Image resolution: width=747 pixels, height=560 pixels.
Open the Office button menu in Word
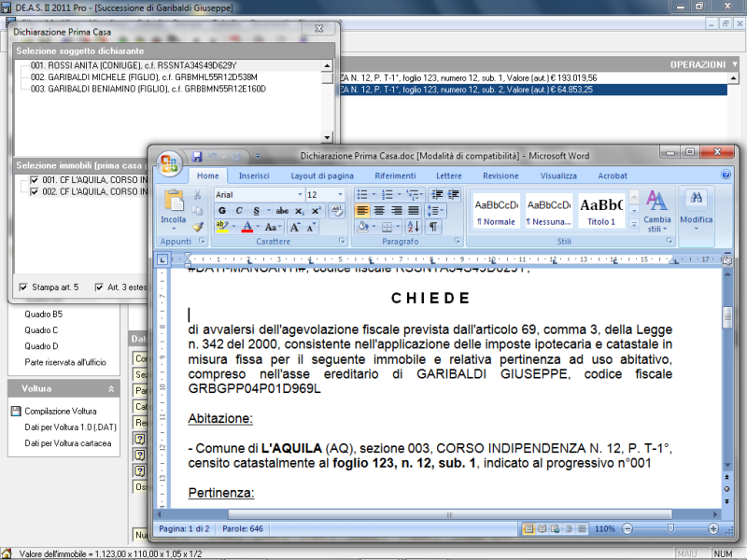click(169, 163)
